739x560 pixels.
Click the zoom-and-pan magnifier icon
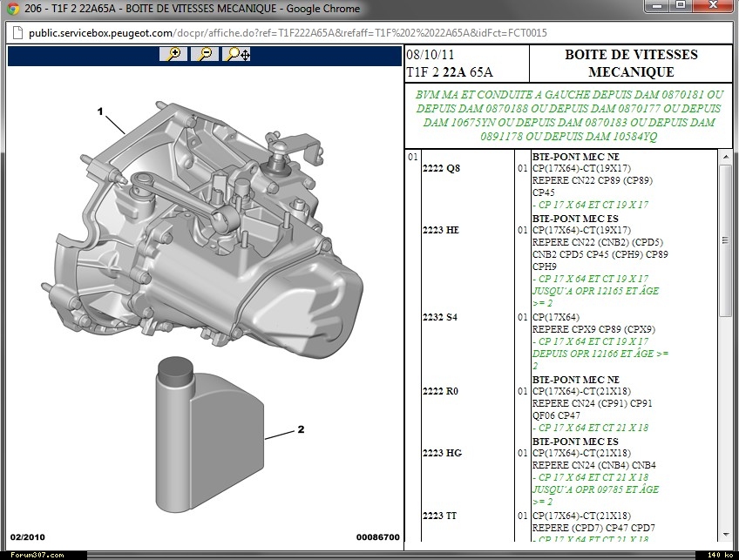point(237,54)
